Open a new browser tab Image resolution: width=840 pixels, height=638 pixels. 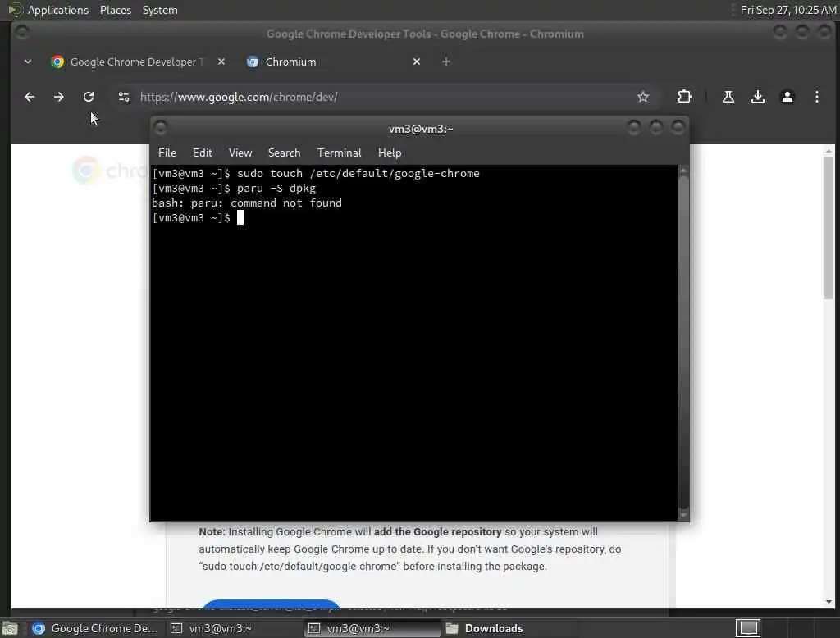[445, 62]
